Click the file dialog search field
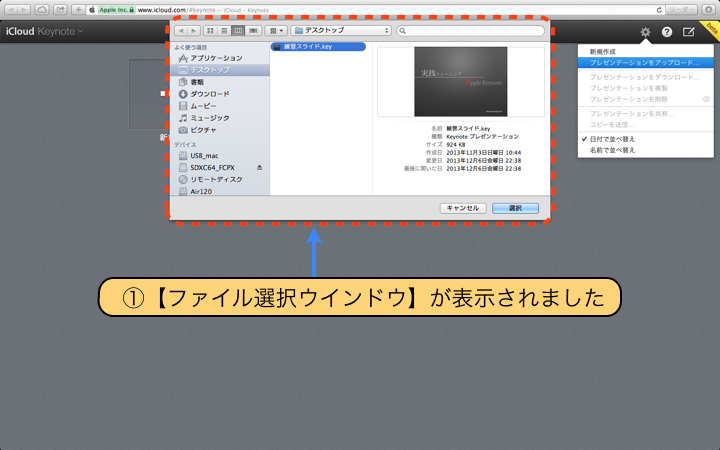 pyautogui.click(x=471, y=30)
